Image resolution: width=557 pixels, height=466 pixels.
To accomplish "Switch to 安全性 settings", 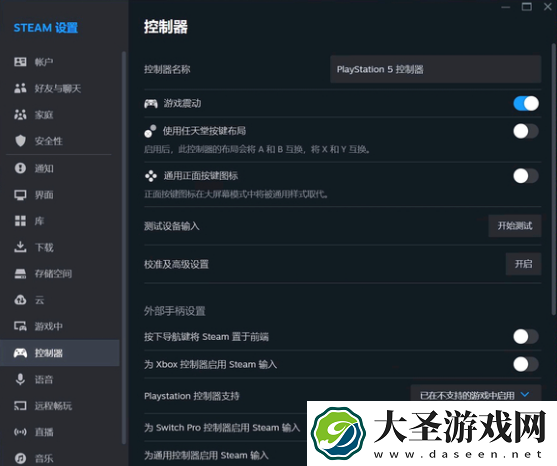I will pos(60,141).
